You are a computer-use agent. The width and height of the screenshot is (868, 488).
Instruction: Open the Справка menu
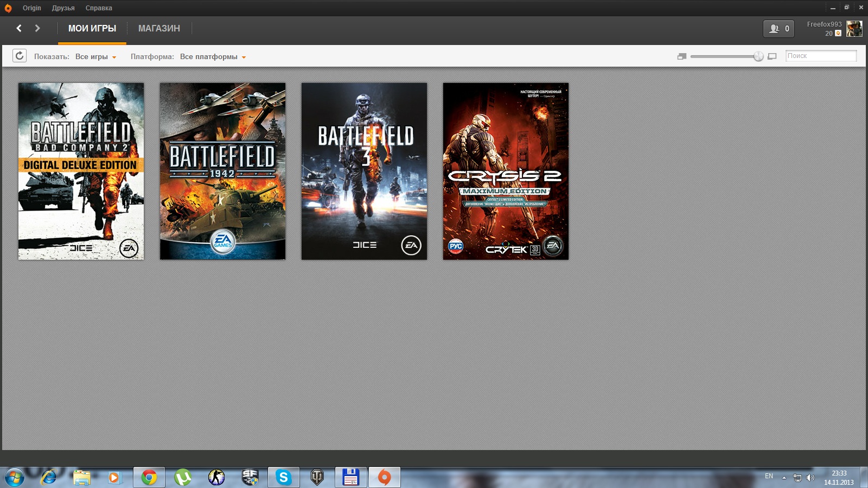click(x=99, y=8)
